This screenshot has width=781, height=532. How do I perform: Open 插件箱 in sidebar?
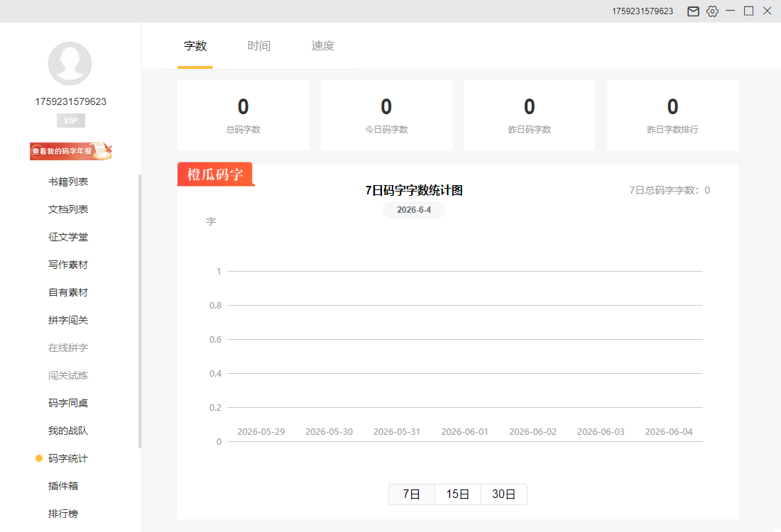pyautogui.click(x=63, y=486)
